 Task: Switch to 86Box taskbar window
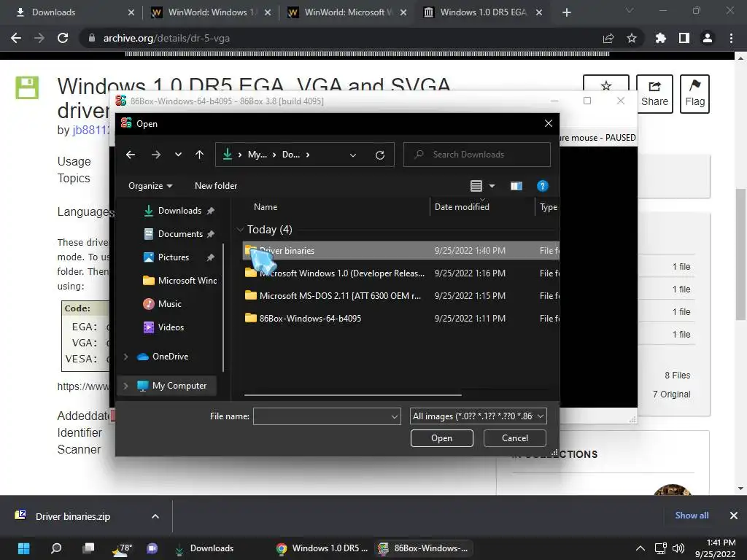point(422,548)
